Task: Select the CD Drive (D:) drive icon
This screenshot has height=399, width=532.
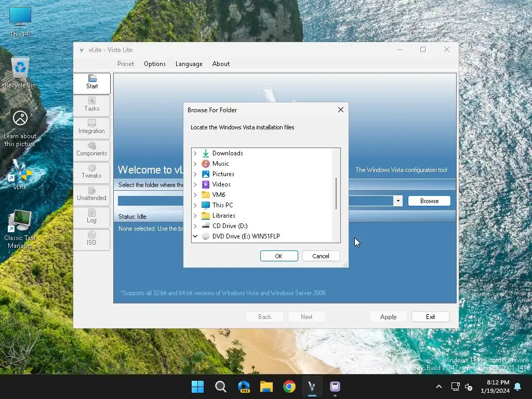Action: point(206,226)
